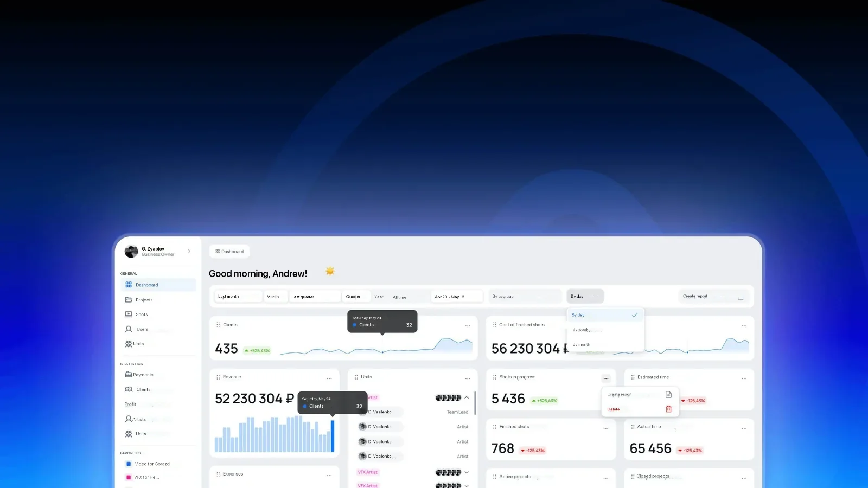
Task: Click the pink swatch beside VFX for Hel..
Action: pyautogui.click(x=129, y=477)
